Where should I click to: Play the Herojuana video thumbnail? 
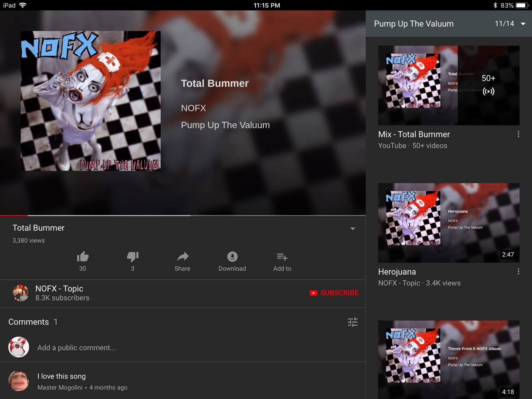coord(449,223)
